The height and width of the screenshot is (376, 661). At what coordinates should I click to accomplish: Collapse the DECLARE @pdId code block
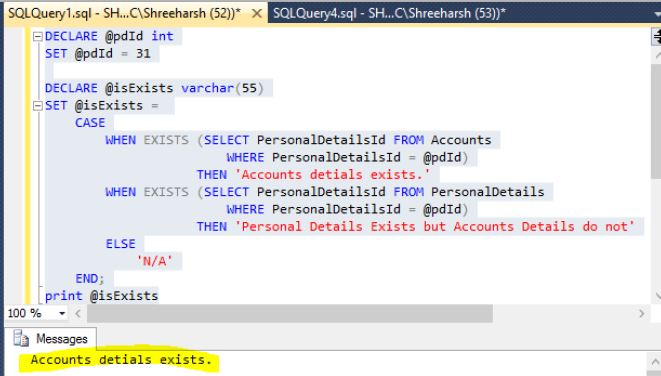tap(38, 37)
